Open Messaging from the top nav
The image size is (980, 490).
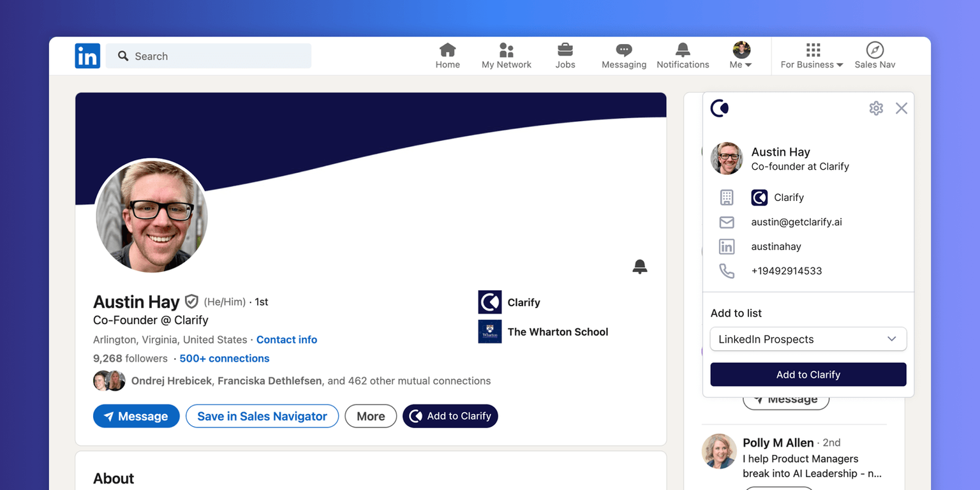pos(624,56)
